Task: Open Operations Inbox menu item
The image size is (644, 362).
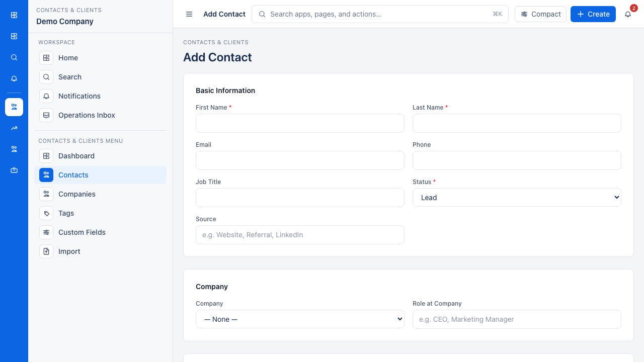Action: pos(100,115)
